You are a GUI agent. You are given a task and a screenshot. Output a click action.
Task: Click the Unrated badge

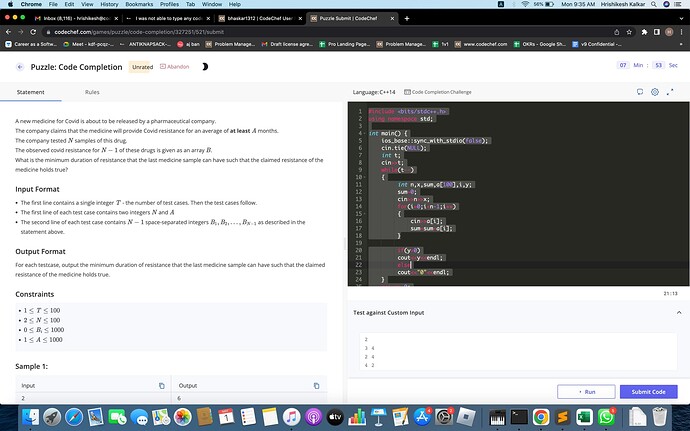tap(143, 67)
